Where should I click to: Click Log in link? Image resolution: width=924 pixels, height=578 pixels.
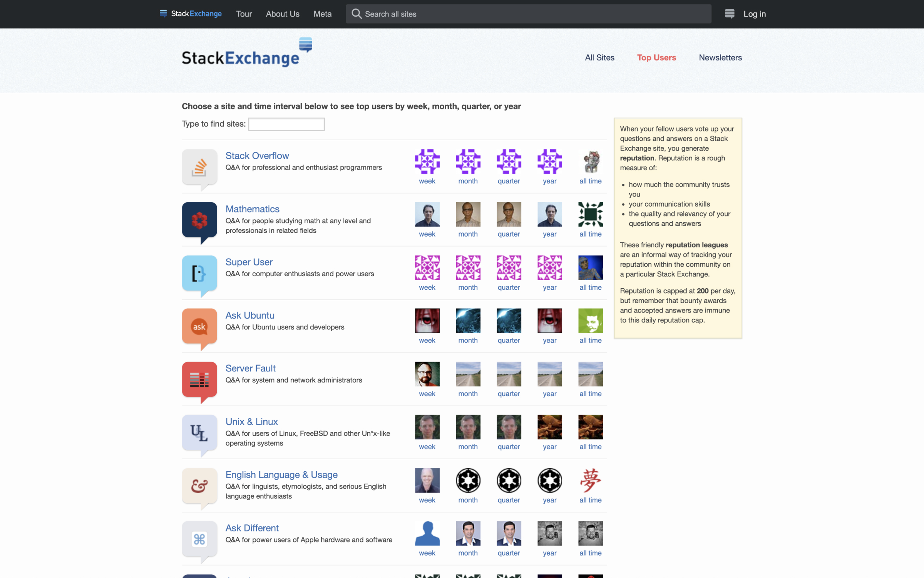754,14
